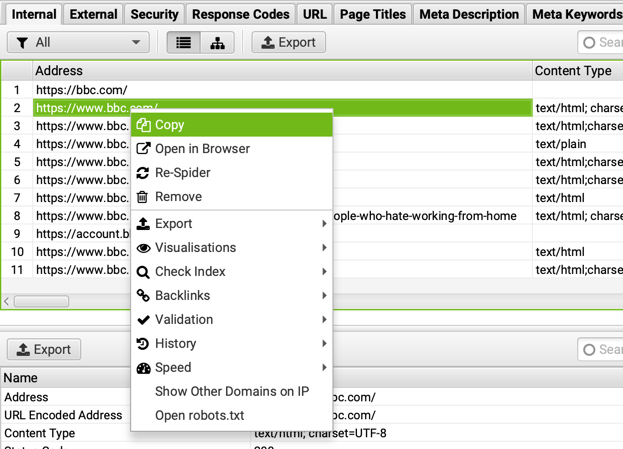The image size is (623, 449).
Task: Choose Open in Browser menu entry
Action: 232,149
